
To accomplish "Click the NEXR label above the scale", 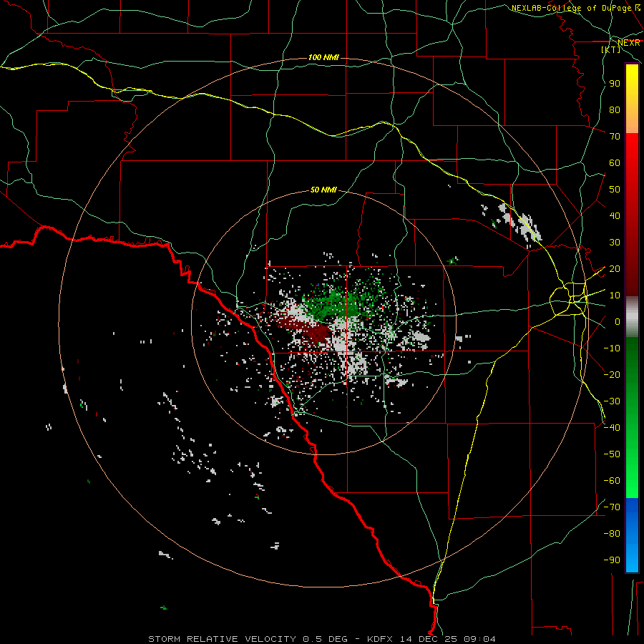I will pos(628,43).
